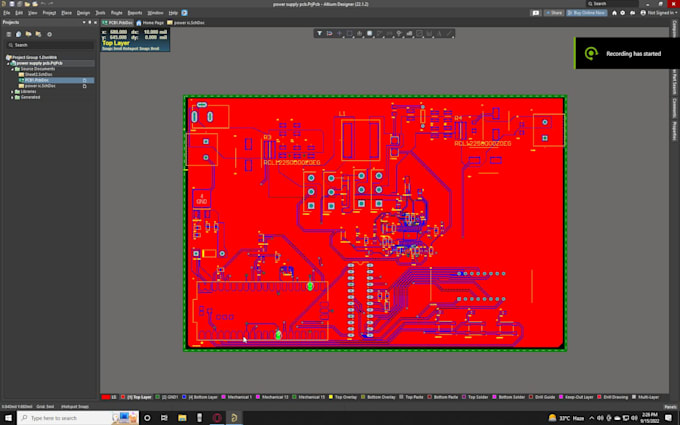Screen dimensions: 680x425
Task: Choose the Place Dimension tool
Action: (x=429, y=33)
